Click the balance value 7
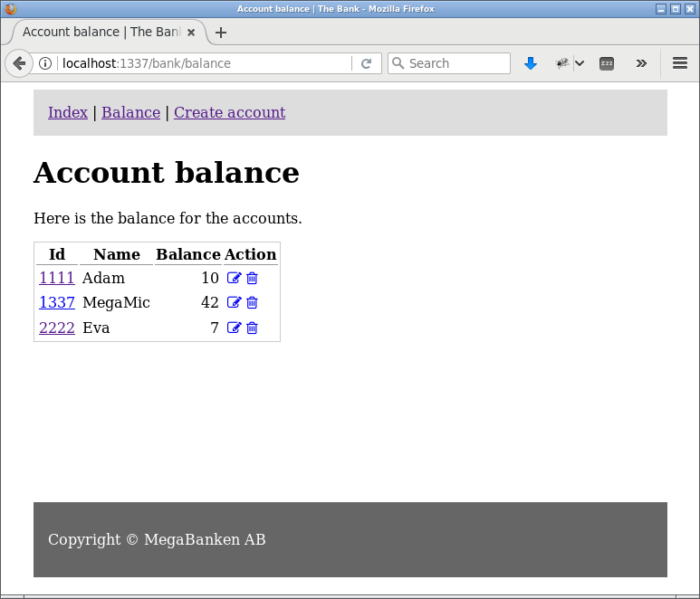This screenshot has width=700, height=599. pyautogui.click(x=215, y=328)
